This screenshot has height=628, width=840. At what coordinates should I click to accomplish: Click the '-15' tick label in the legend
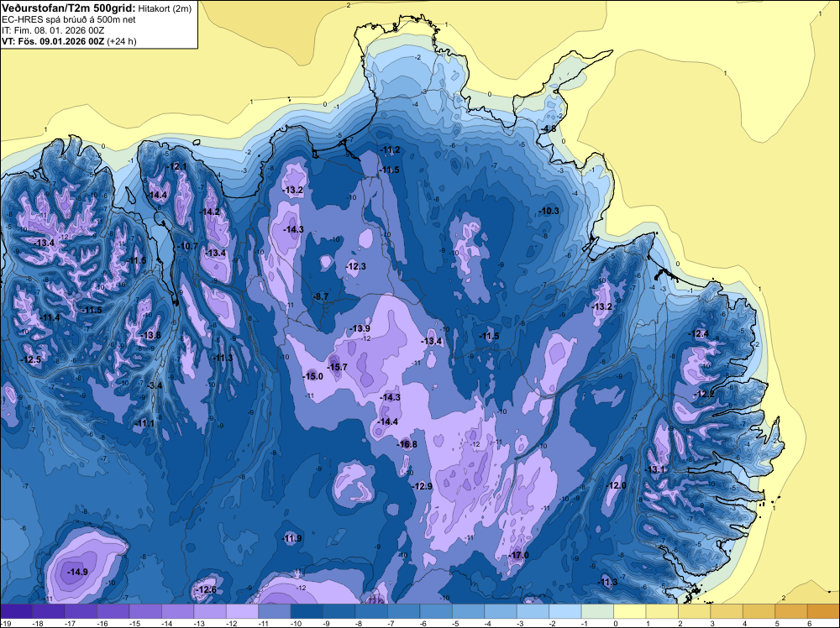pos(134,623)
